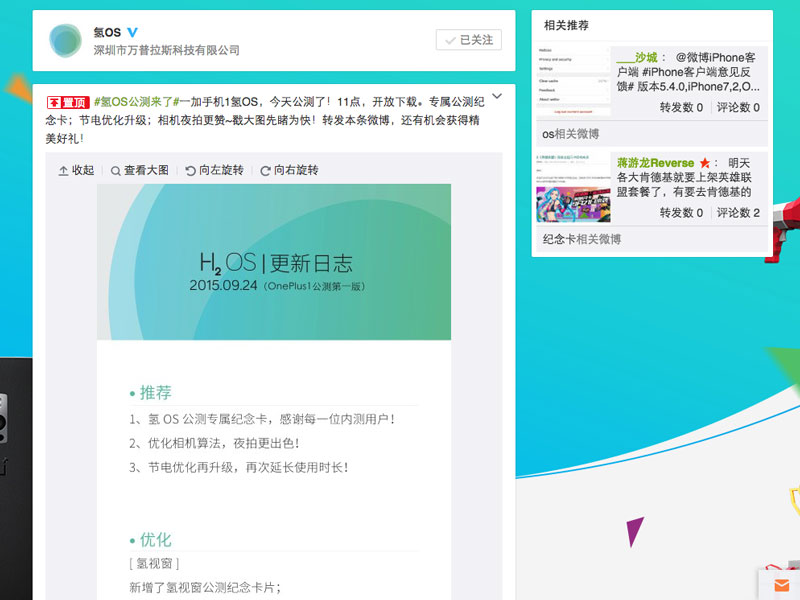View large image with 查看大图
Image resolution: width=800 pixels, height=600 pixels.
coord(140,170)
